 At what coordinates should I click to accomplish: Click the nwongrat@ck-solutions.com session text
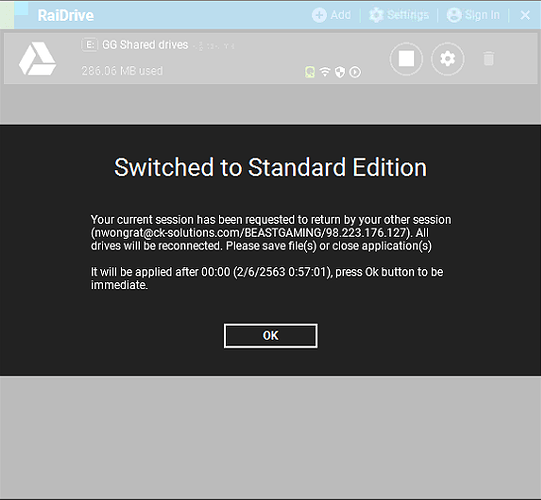point(251,233)
